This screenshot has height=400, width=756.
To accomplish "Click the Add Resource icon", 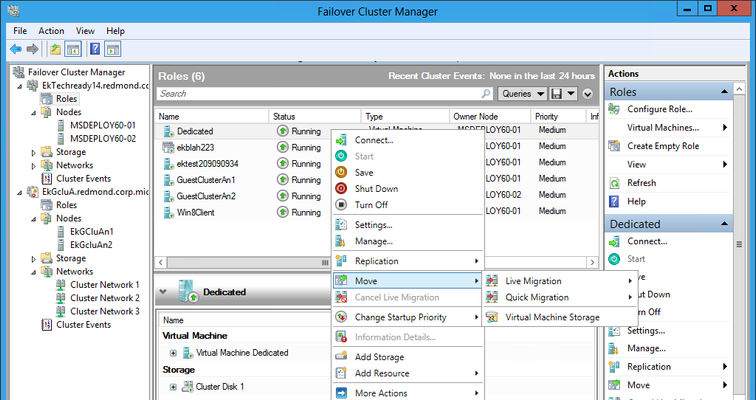I will (341, 373).
